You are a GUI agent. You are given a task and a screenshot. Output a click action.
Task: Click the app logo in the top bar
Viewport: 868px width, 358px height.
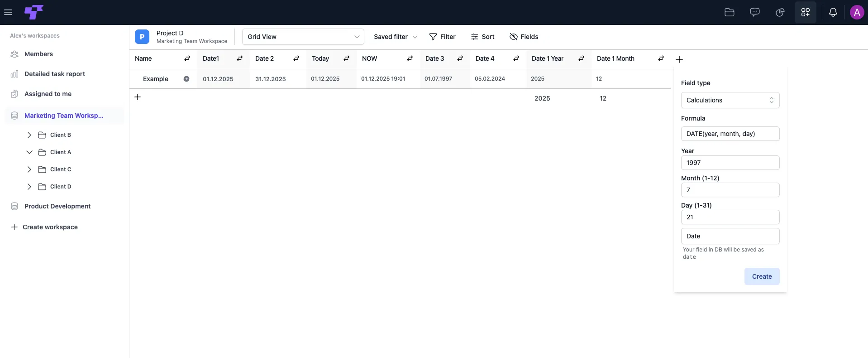tap(34, 12)
